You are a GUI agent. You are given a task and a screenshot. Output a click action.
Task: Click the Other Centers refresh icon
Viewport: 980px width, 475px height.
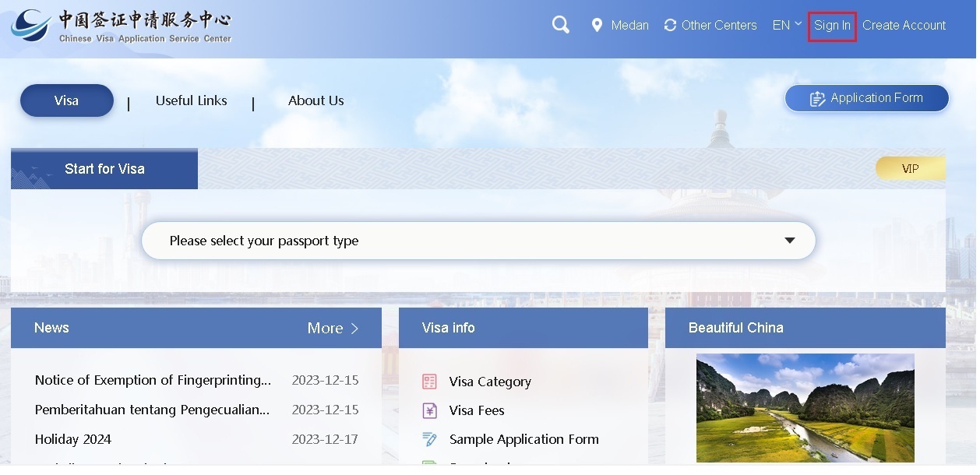pos(670,25)
